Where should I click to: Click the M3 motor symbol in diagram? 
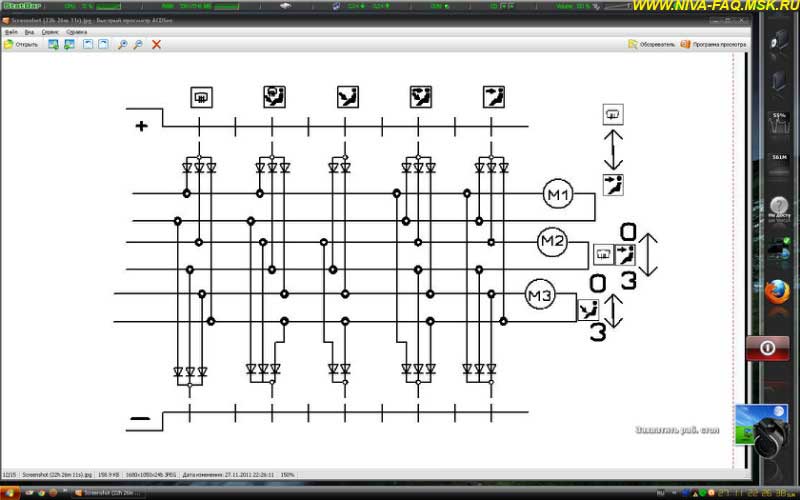540,294
